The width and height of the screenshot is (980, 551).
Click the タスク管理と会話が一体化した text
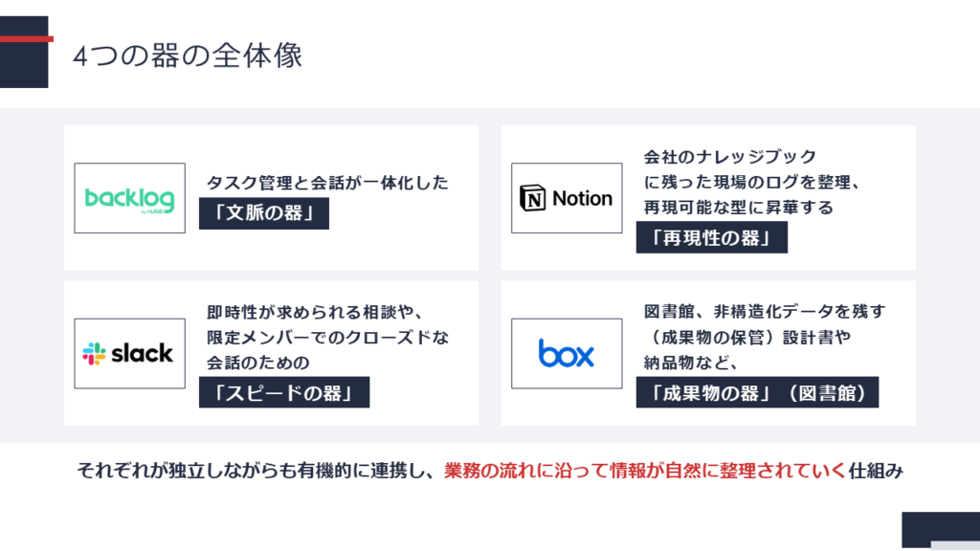click(327, 183)
